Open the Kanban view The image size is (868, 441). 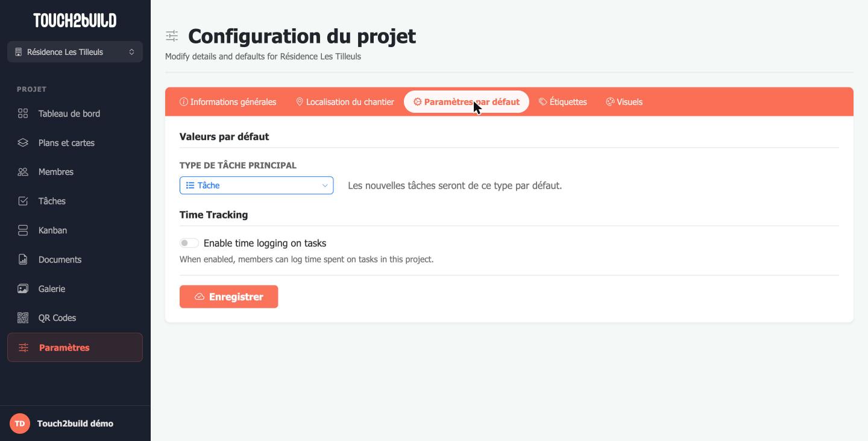75,230
